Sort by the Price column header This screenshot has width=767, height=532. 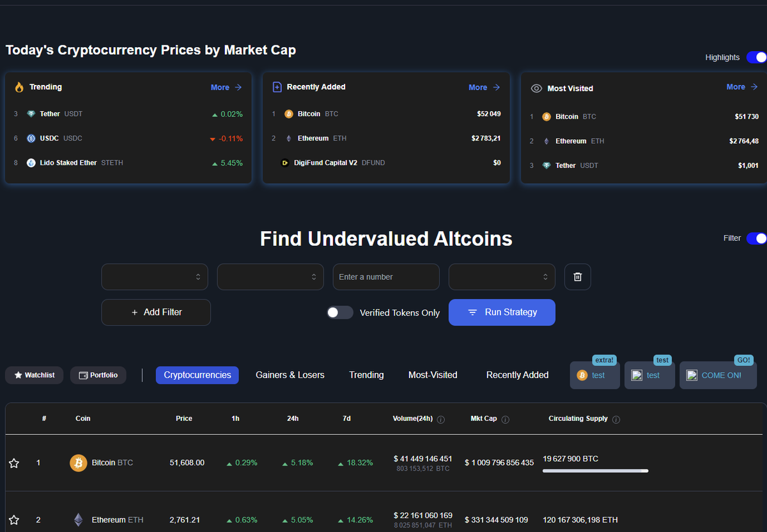184,418
